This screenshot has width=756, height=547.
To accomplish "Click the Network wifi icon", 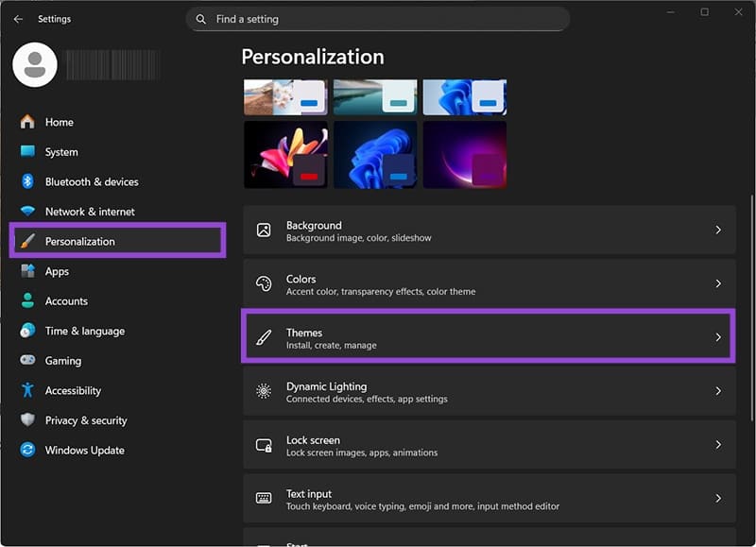I will [27, 211].
